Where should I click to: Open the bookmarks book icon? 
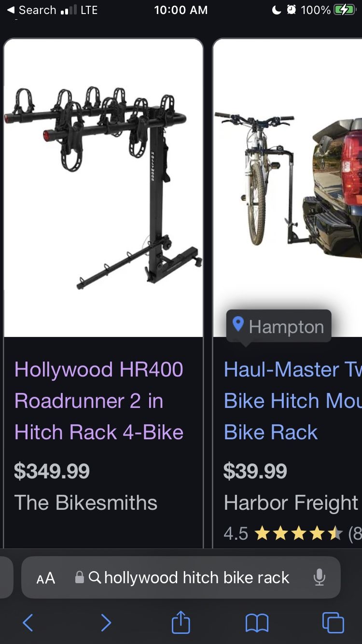(257, 623)
